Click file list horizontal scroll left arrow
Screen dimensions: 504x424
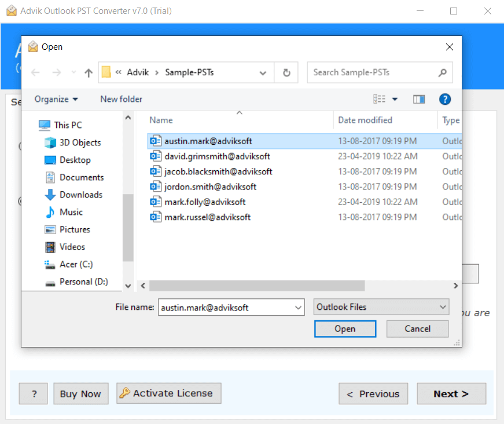(143, 286)
